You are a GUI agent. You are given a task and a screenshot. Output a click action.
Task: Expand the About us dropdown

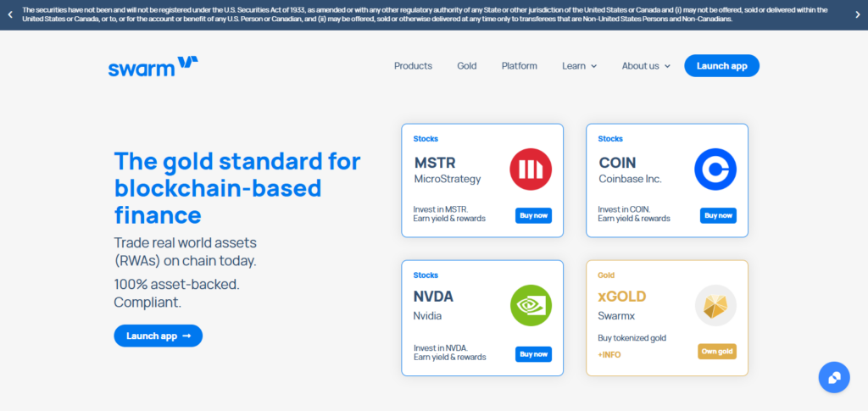click(x=646, y=66)
